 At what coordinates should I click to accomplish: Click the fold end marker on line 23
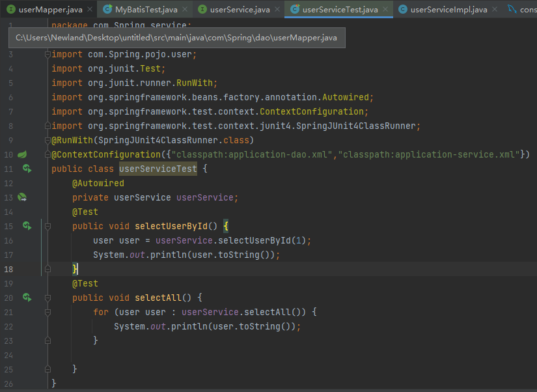[48, 341]
